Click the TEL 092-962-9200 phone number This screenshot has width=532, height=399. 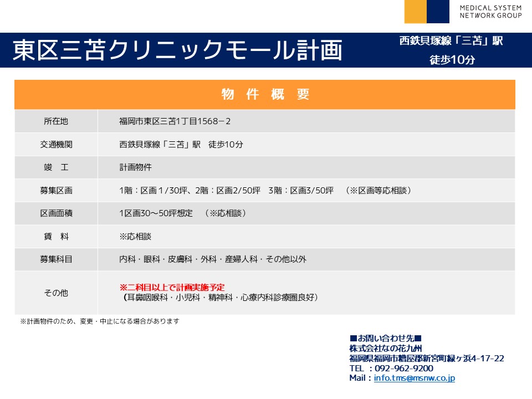click(x=391, y=368)
